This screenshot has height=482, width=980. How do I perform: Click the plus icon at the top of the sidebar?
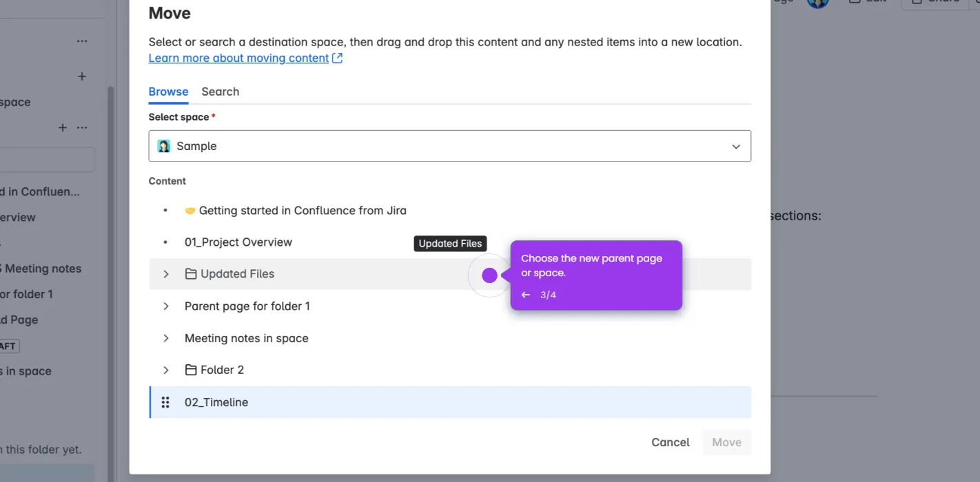point(82,76)
